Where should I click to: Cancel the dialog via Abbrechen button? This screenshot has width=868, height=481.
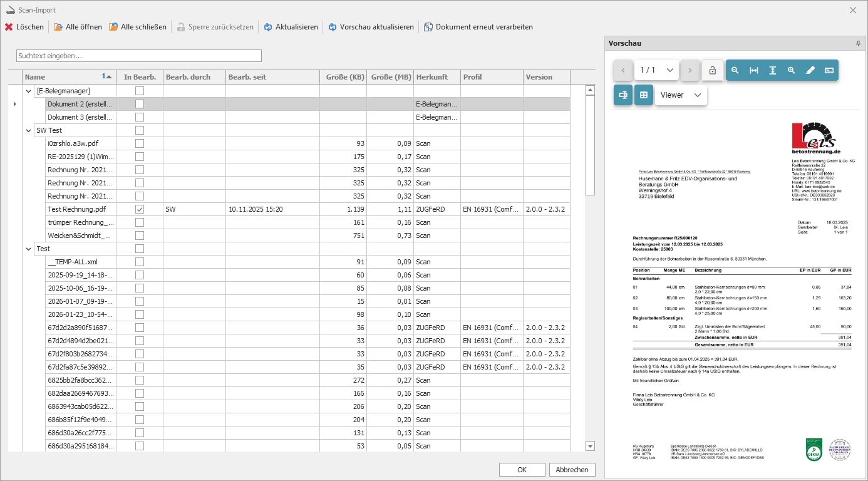[572, 469]
